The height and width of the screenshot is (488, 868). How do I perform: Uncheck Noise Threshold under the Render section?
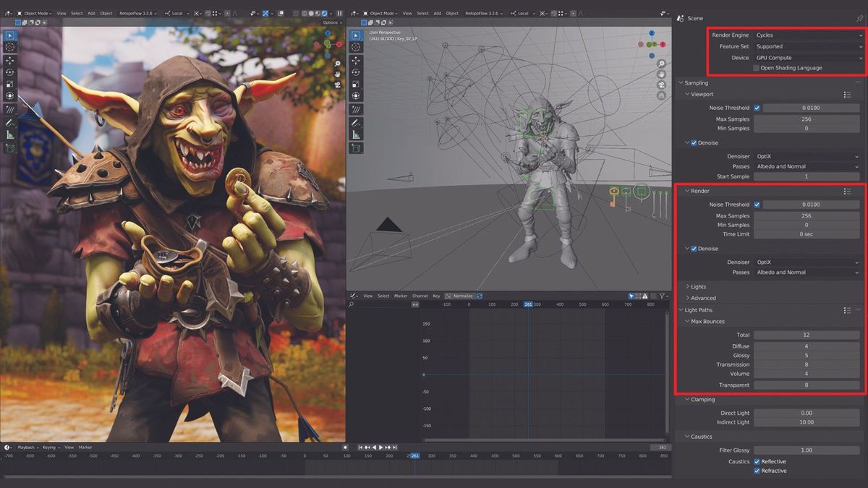click(756, 205)
